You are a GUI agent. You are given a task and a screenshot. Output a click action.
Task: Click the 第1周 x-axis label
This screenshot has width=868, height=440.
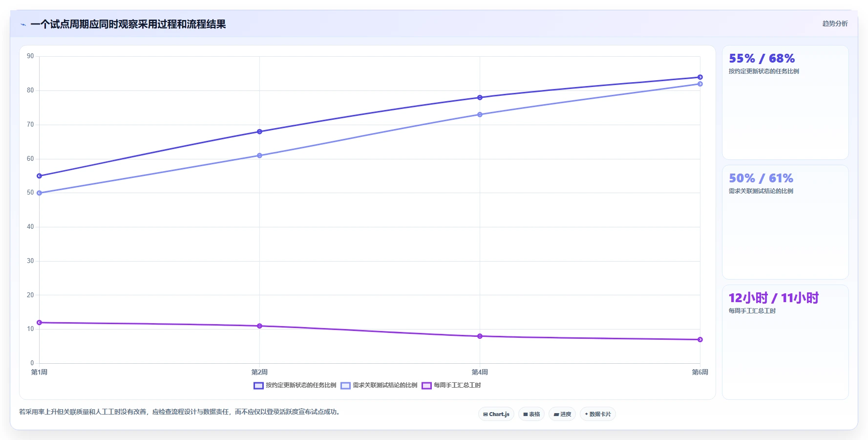point(40,373)
